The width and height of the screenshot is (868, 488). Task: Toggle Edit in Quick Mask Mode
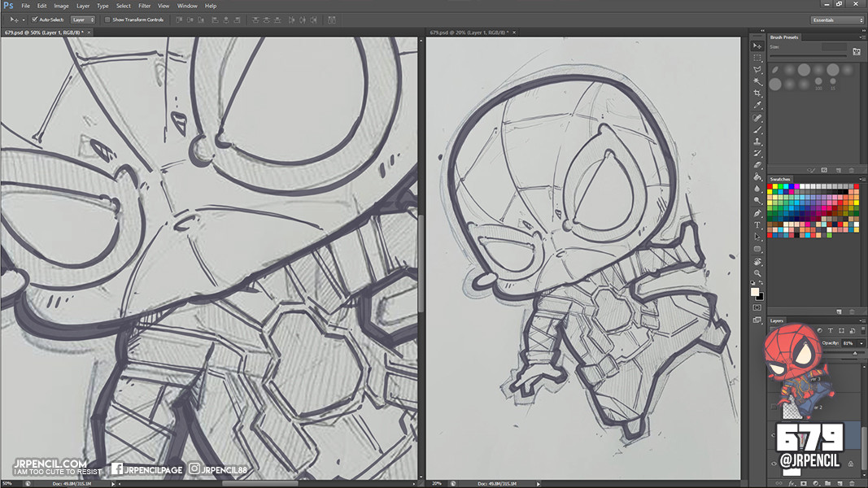(757, 307)
